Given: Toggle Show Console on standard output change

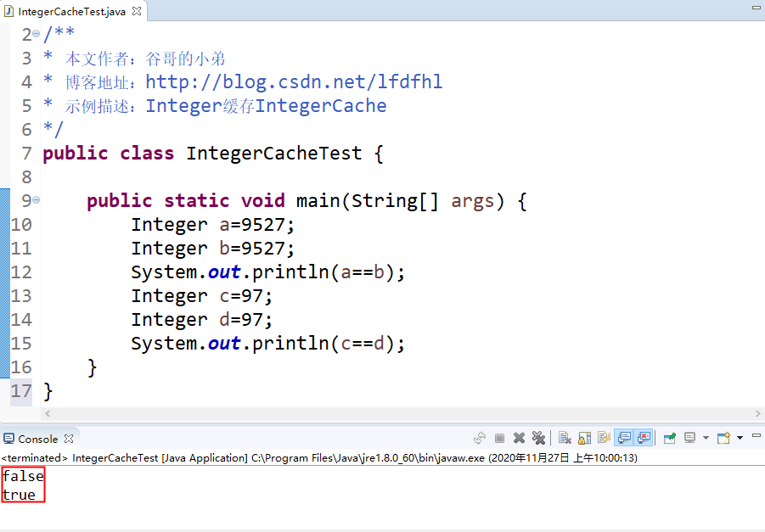Looking at the screenshot, I should coord(624,438).
